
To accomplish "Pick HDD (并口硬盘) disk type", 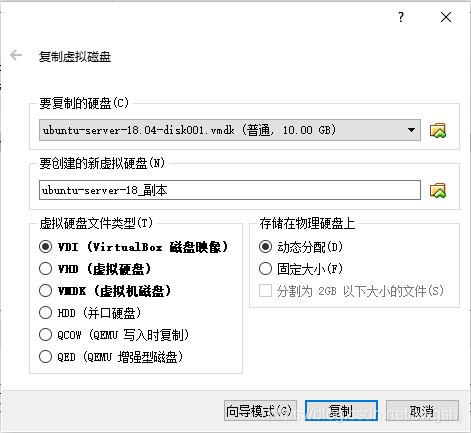I will (45, 313).
